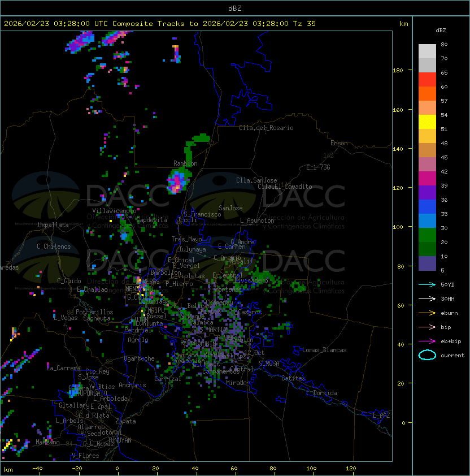Click the Zapata map label
Viewport: 470px width, 476px height.
[125, 421]
